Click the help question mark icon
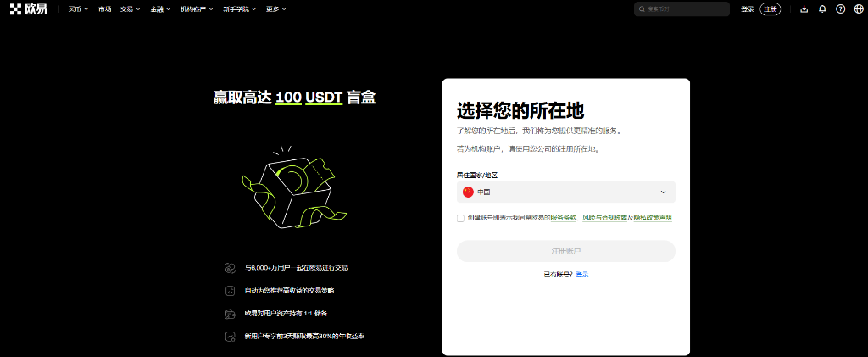 click(840, 9)
